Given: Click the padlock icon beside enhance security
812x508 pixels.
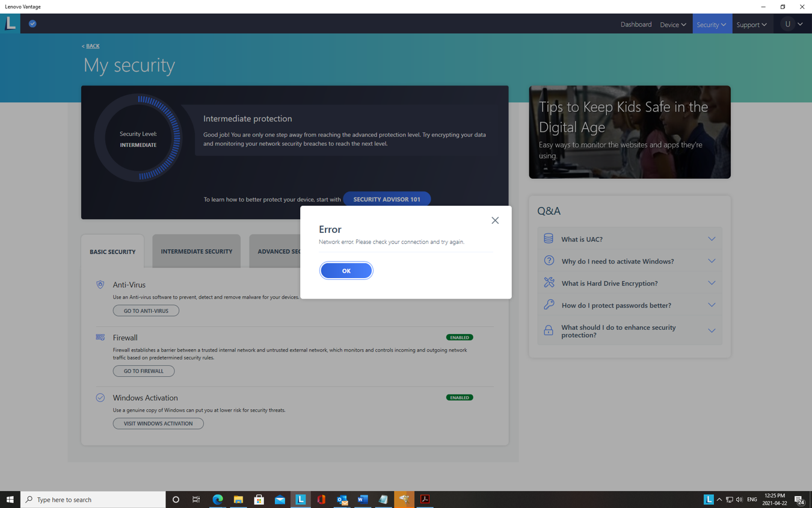Looking at the screenshot, I should (x=549, y=330).
